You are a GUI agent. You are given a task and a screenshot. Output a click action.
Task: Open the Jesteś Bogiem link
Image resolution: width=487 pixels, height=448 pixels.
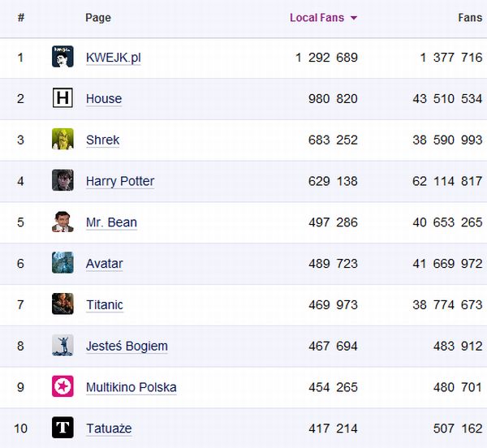[127, 347]
